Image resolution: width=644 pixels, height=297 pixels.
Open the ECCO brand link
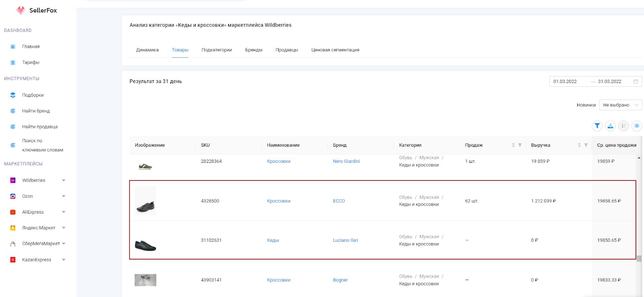(x=339, y=201)
